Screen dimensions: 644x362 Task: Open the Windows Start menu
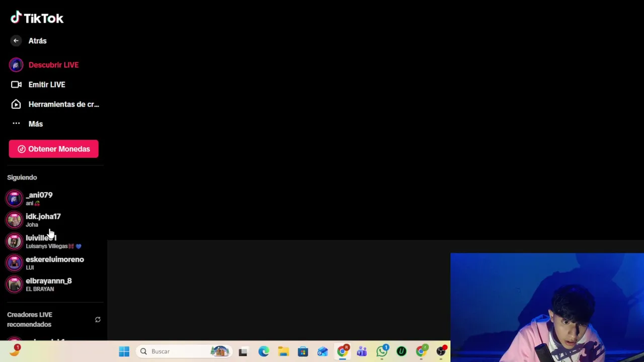[x=124, y=351]
